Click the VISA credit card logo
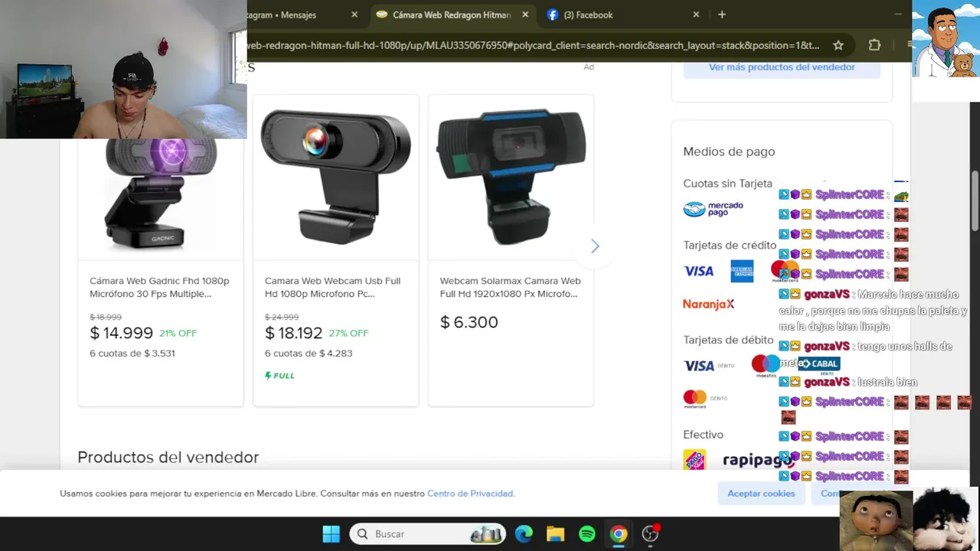Screen dimensions: 980x551 pyautogui.click(x=698, y=272)
